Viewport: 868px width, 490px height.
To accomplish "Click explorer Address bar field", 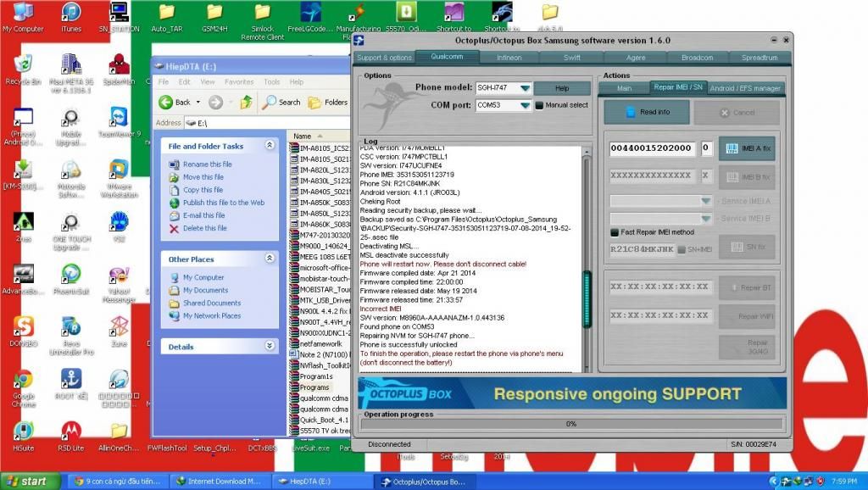I will click(x=267, y=123).
